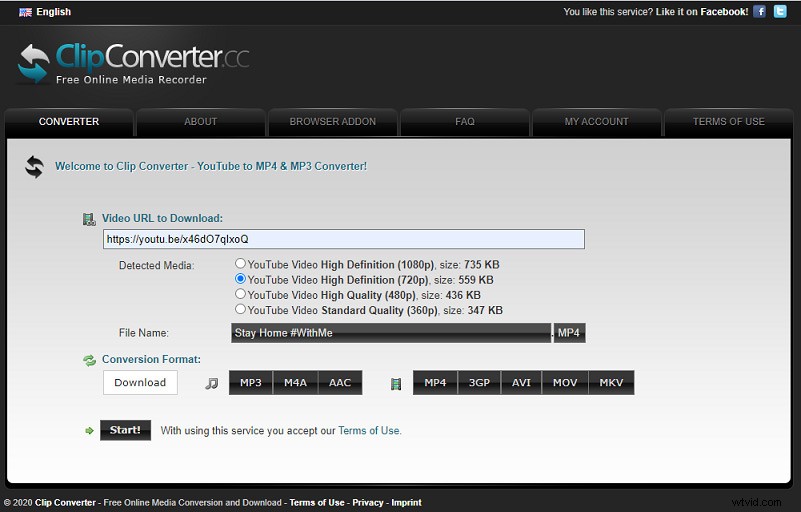
Task: Click the Conversion Format heading
Action: (151, 360)
